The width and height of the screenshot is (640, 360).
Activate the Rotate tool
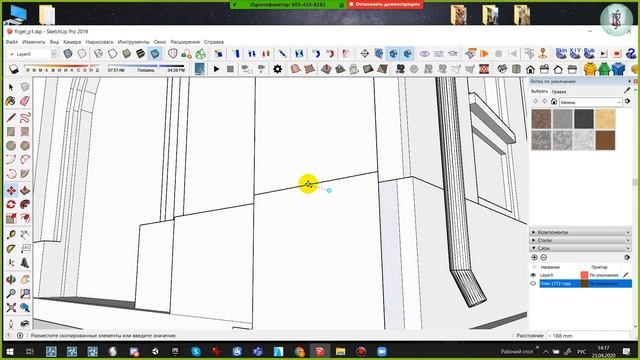point(11,204)
